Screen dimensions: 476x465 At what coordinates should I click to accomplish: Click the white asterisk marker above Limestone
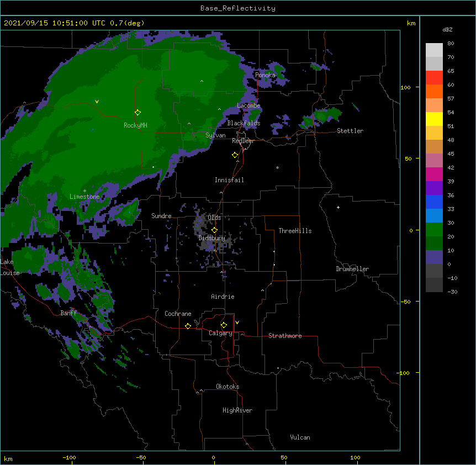84,191
